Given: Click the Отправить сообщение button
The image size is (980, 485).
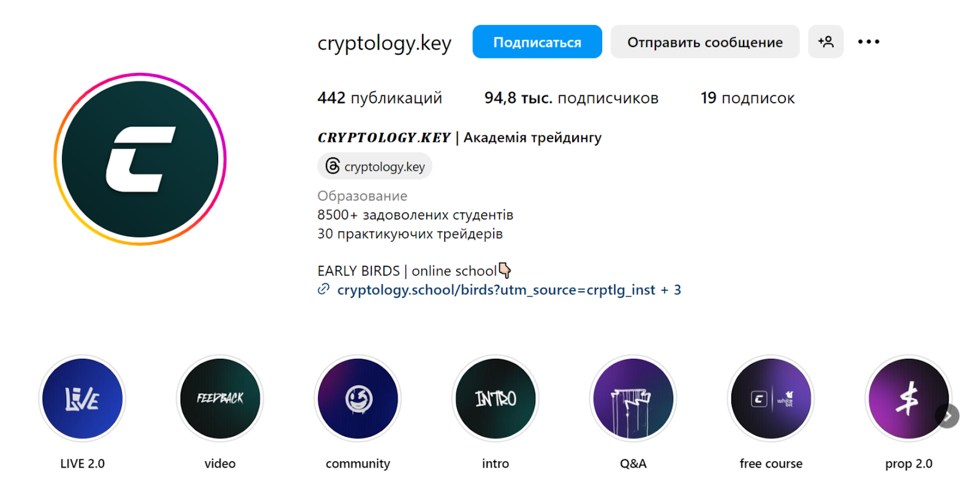Looking at the screenshot, I should tap(704, 42).
